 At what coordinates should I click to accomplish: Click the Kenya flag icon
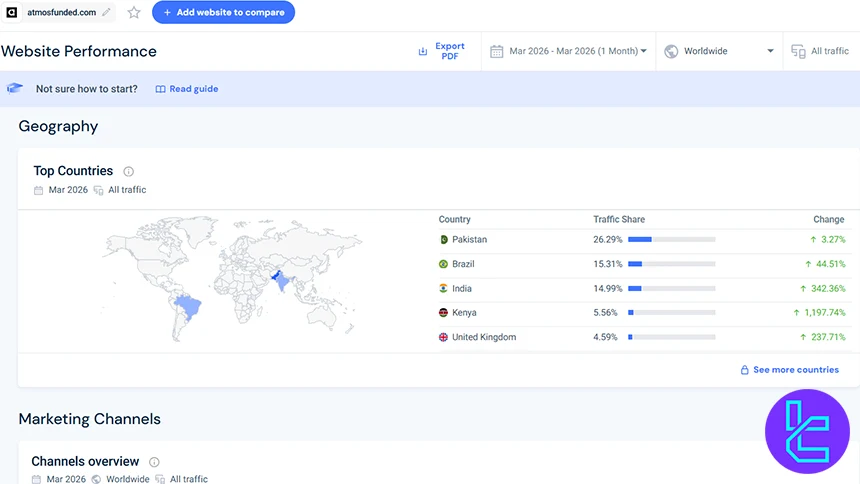pos(443,313)
